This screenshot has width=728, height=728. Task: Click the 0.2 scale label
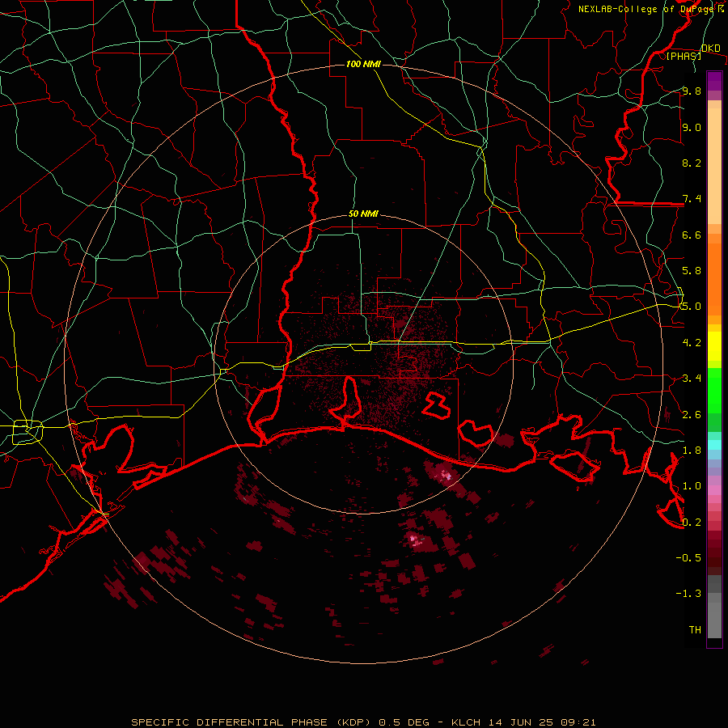692,522
